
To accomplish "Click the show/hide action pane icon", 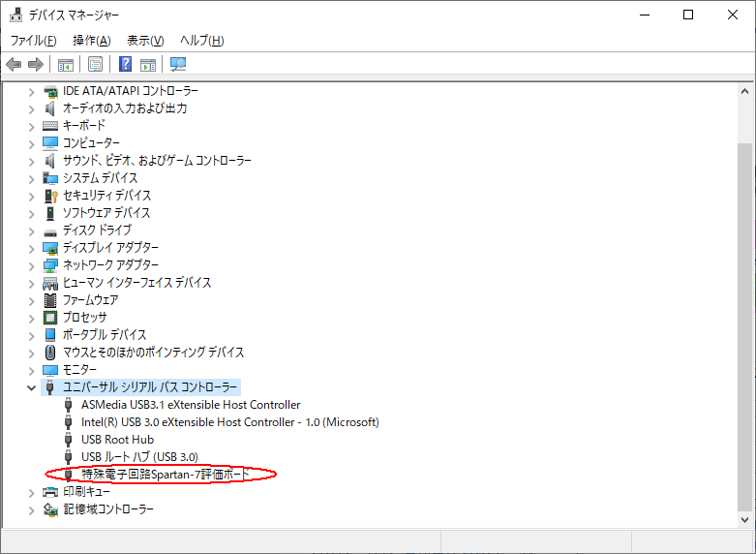I will pyautogui.click(x=148, y=65).
